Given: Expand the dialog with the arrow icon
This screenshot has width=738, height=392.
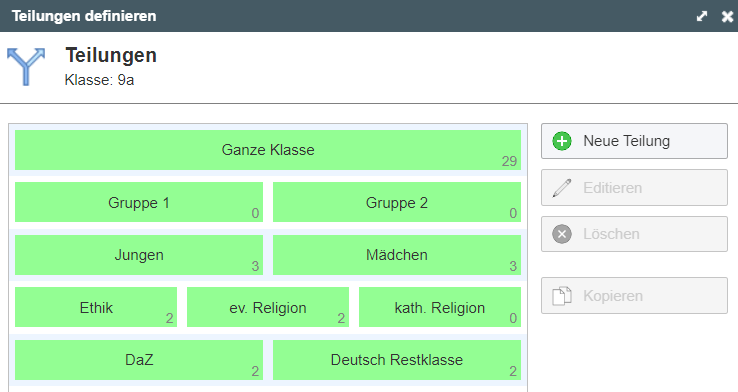Looking at the screenshot, I should coord(702,16).
